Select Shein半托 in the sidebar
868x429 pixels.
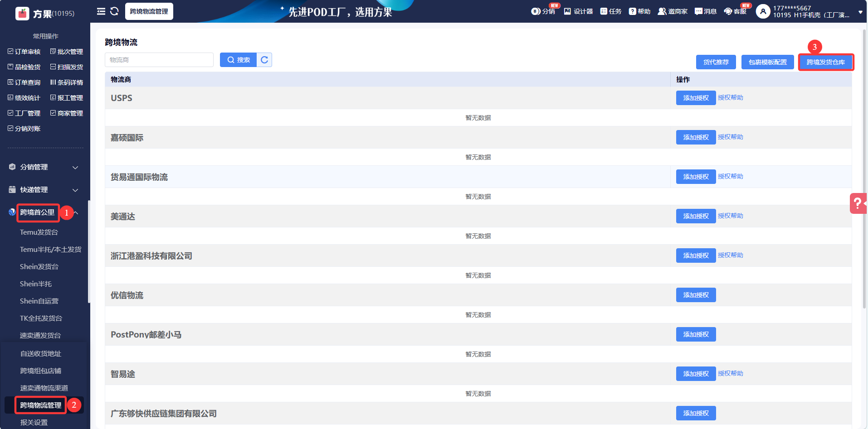[36, 284]
